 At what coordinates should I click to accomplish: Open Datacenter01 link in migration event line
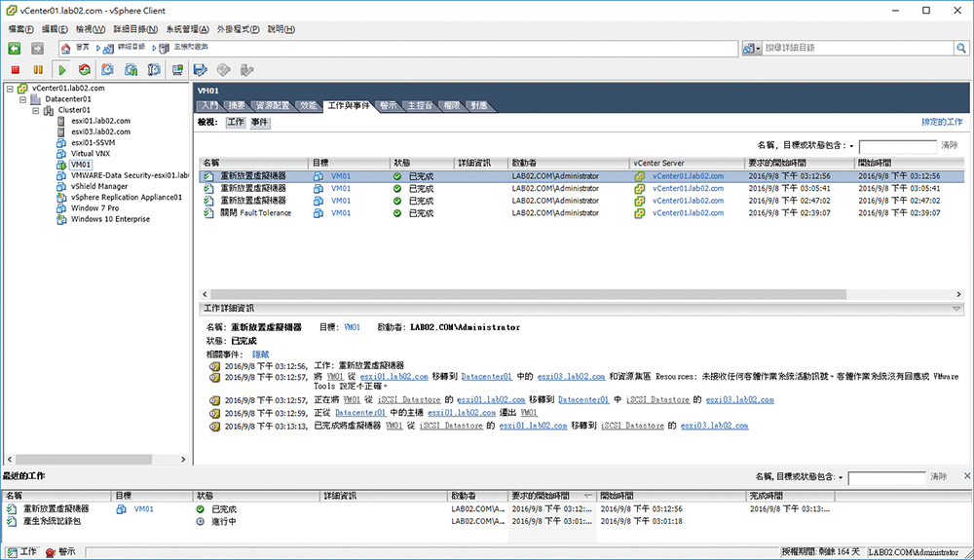486,377
